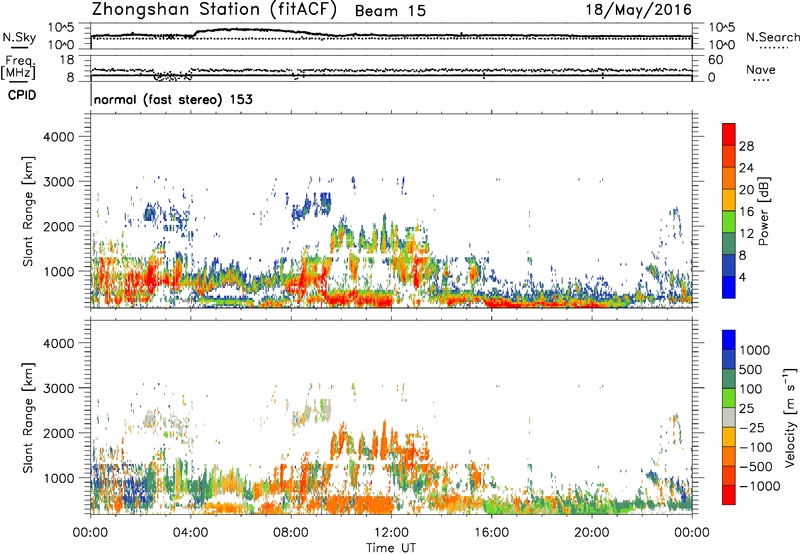
Task: Click the '500' Velocity colorbar value
Action: point(750,369)
